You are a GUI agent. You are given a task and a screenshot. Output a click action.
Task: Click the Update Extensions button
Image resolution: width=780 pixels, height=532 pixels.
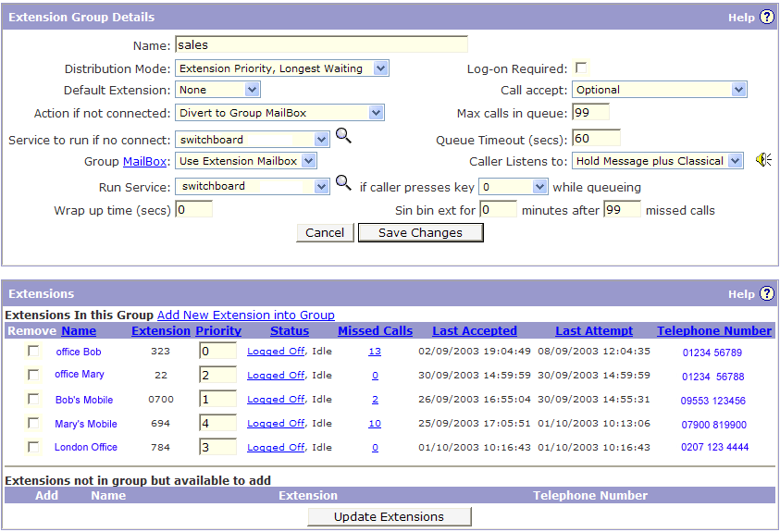(389, 516)
